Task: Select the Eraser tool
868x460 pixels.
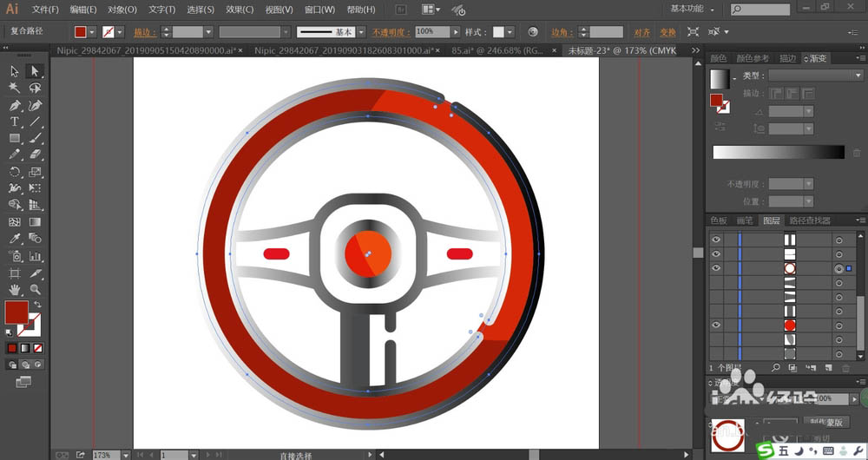Action: 35,154
